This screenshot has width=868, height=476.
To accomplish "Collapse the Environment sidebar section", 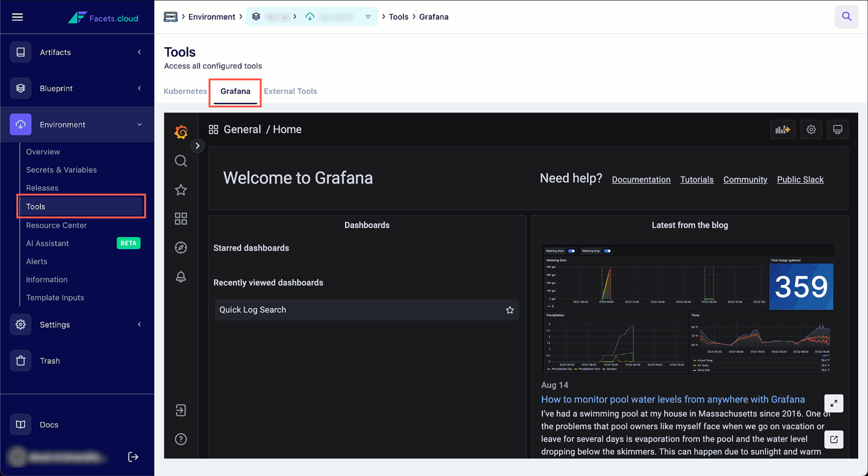I will [139, 124].
